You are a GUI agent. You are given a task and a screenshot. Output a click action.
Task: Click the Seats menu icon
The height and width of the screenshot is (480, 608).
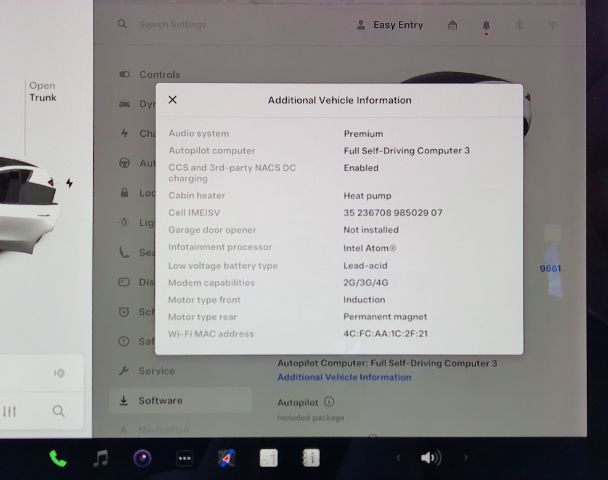[124, 252]
